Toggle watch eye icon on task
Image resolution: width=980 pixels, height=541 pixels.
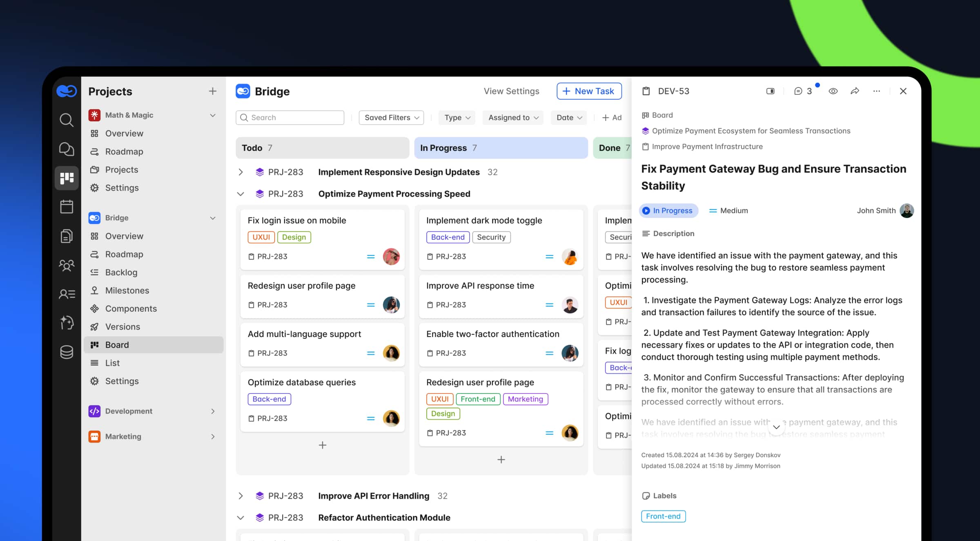pyautogui.click(x=833, y=91)
